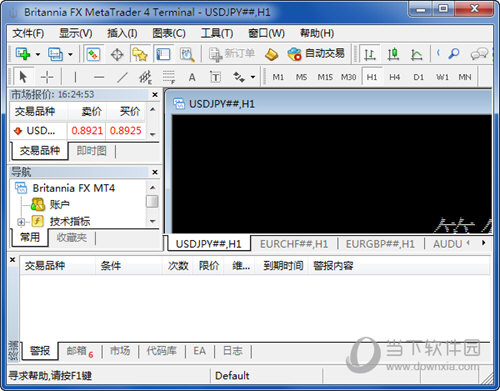Select the vertical line drawing tool

click(x=75, y=77)
